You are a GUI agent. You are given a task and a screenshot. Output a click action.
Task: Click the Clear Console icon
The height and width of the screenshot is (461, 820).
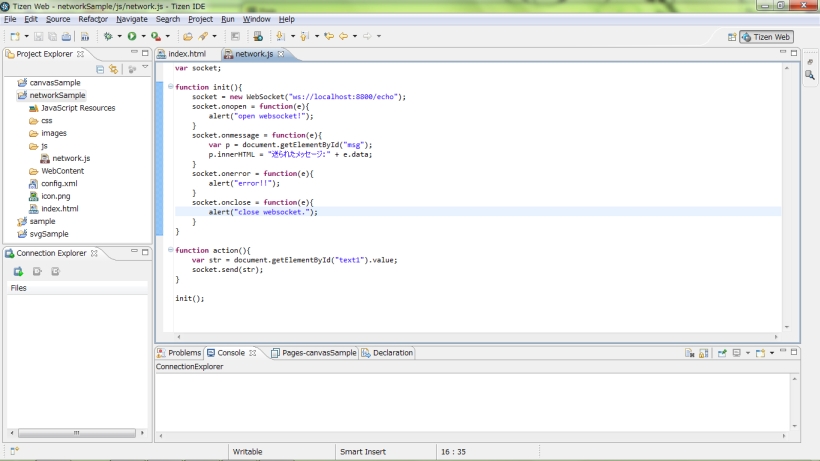[x=689, y=353]
